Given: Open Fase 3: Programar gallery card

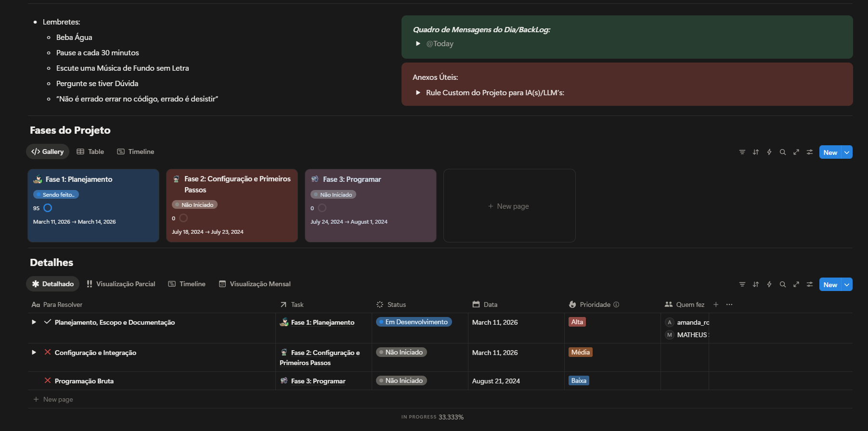Looking at the screenshot, I should (371, 205).
